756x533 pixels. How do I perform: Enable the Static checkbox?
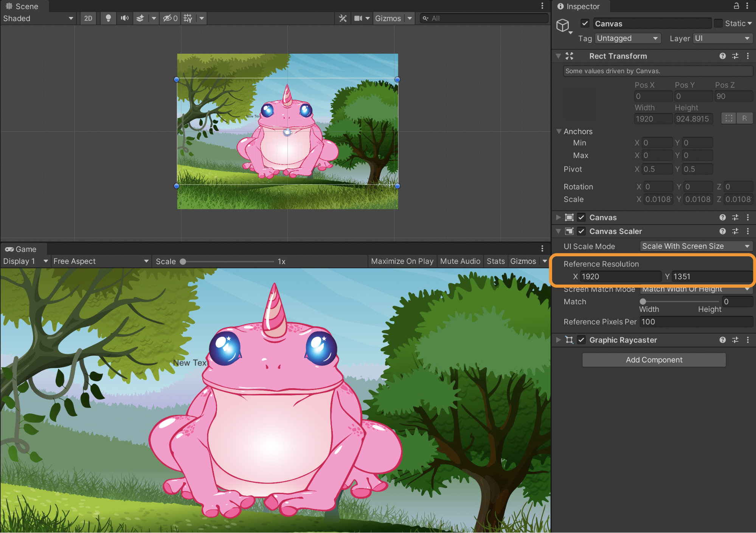718,23
